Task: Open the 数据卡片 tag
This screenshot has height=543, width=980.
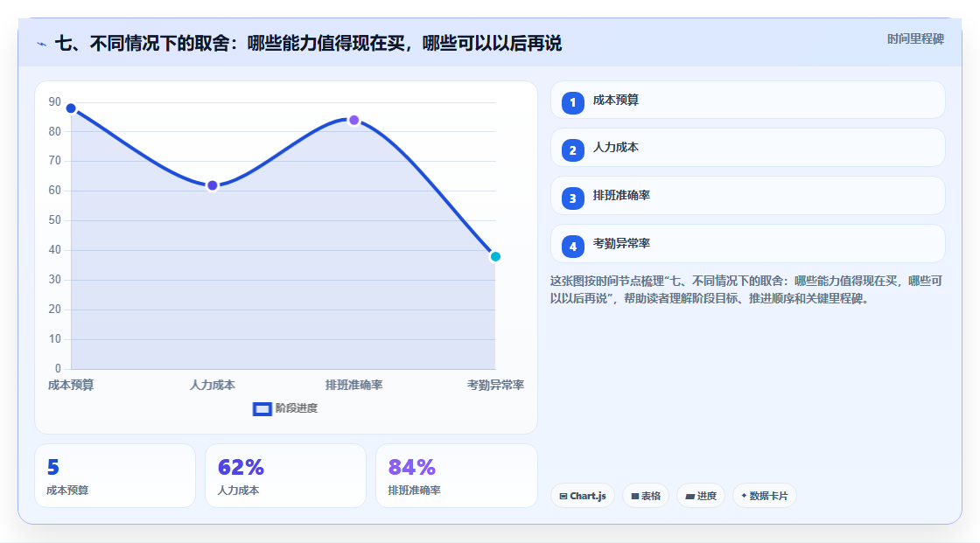Action: point(765,496)
